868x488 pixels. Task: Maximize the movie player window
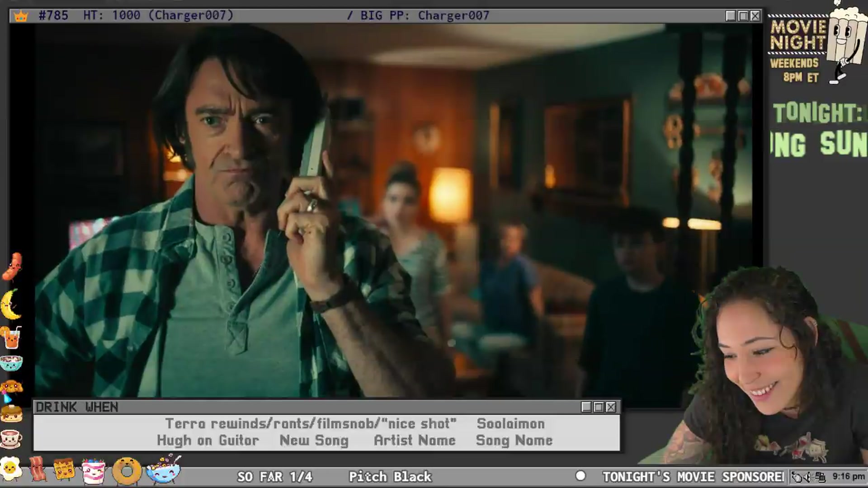point(743,16)
